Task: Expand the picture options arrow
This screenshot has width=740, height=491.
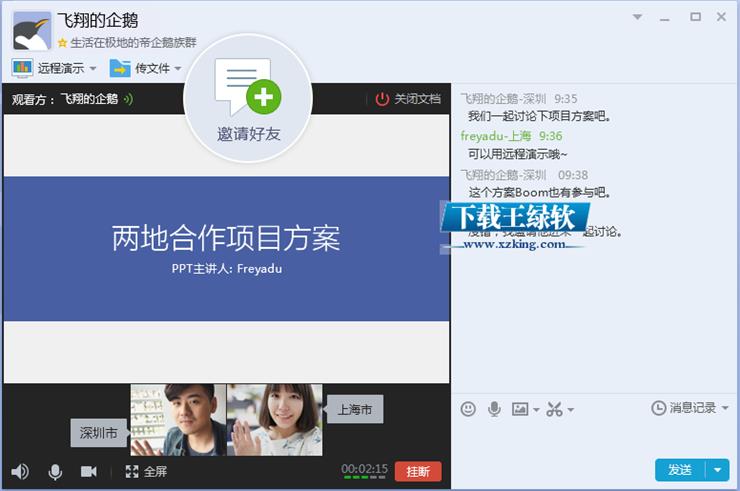Action: (x=536, y=409)
